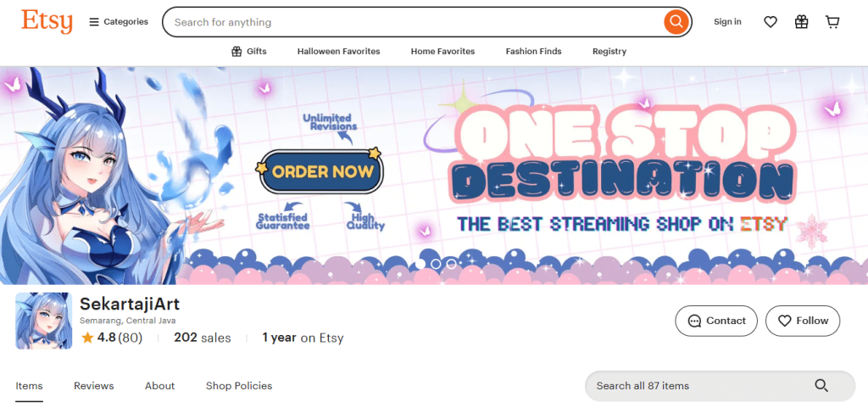Open the shopping cart
This screenshot has height=408, width=868.
click(832, 22)
